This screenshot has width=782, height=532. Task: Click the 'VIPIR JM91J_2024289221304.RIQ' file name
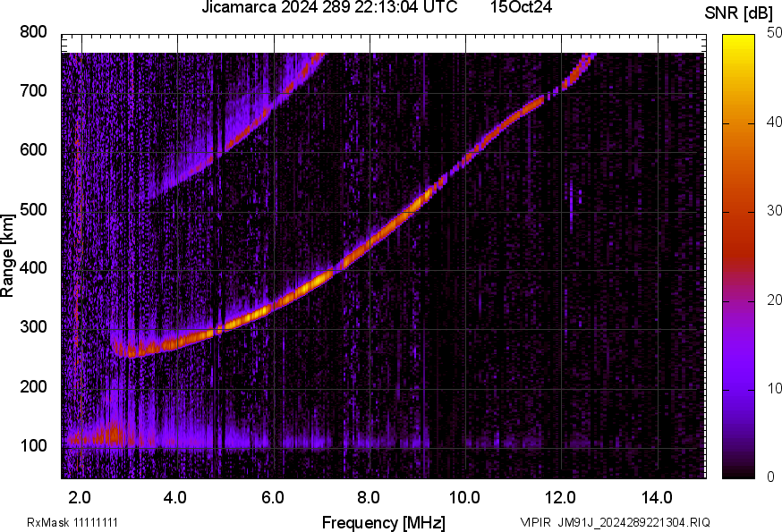pos(615,522)
